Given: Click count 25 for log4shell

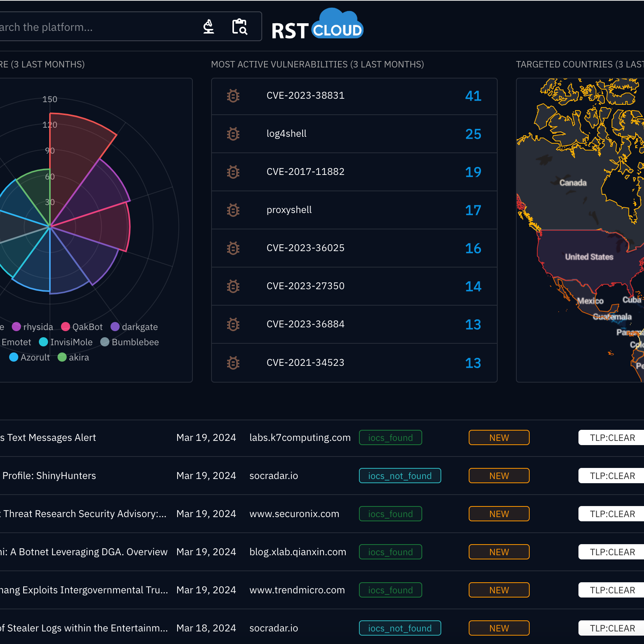Looking at the screenshot, I should click(473, 134).
